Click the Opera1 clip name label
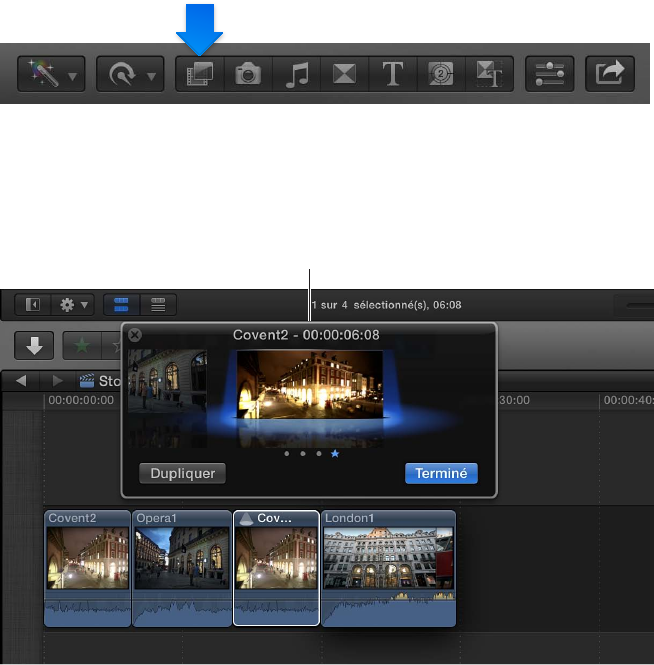Screen dimensions: 654x665 [156, 518]
